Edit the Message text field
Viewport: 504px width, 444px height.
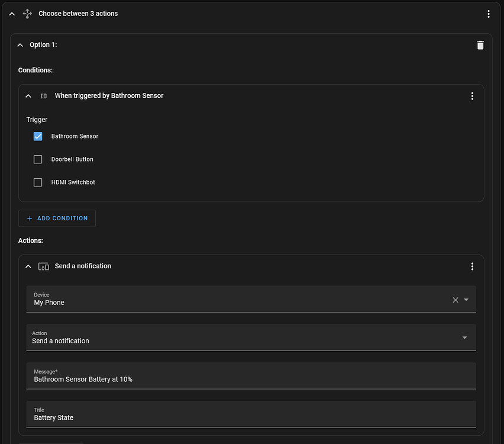(251, 379)
